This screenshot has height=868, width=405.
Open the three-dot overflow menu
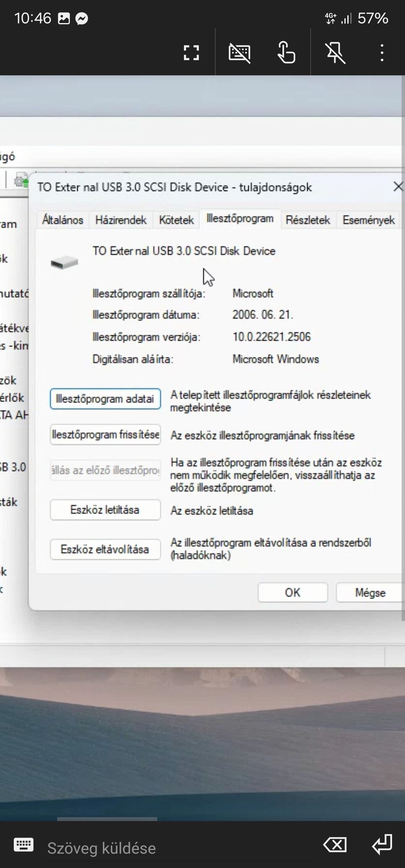tap(382, 53)
